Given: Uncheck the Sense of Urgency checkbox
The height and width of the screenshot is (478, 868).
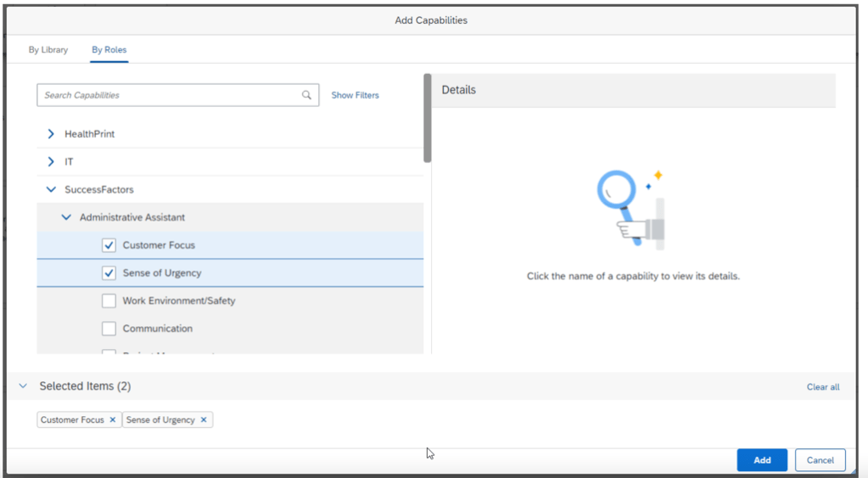Looking at the screenshot, I should pos(109,273).
